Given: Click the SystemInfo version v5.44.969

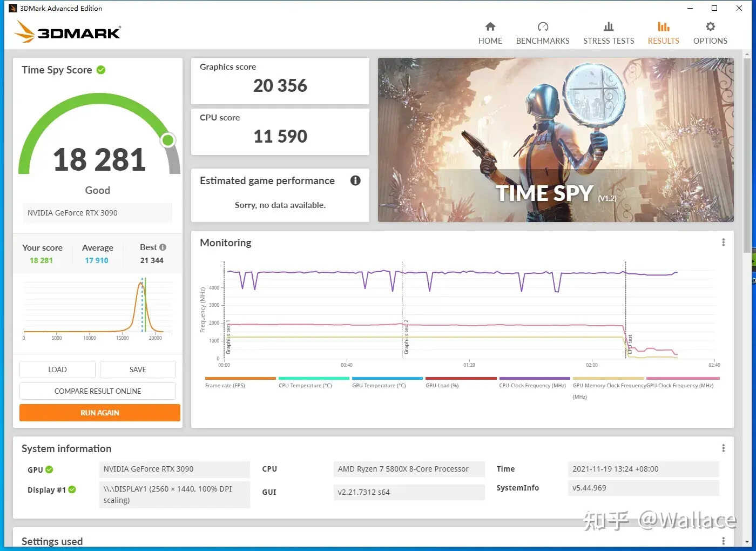Looking at the screenshot, I should [643, 488].
